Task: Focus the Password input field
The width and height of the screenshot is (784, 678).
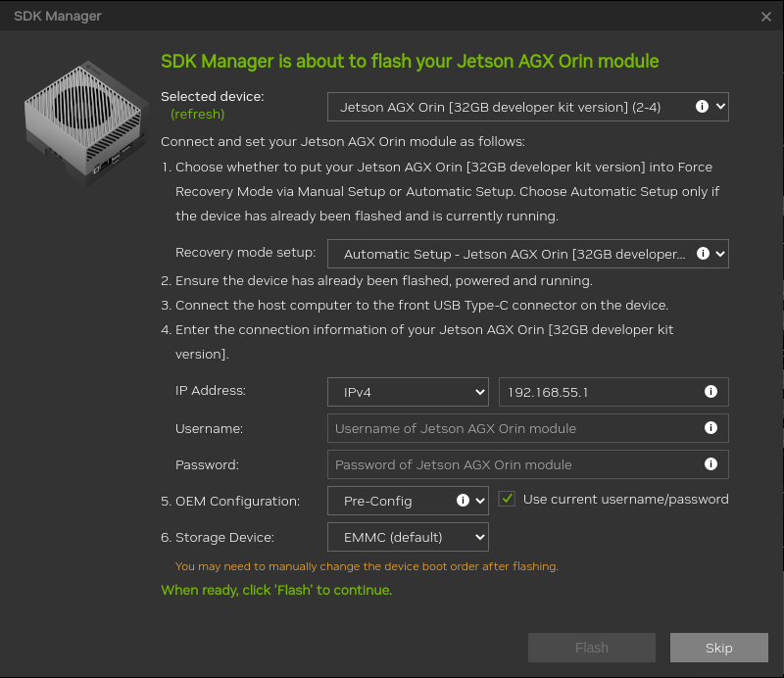Action: tap(527, 464)
